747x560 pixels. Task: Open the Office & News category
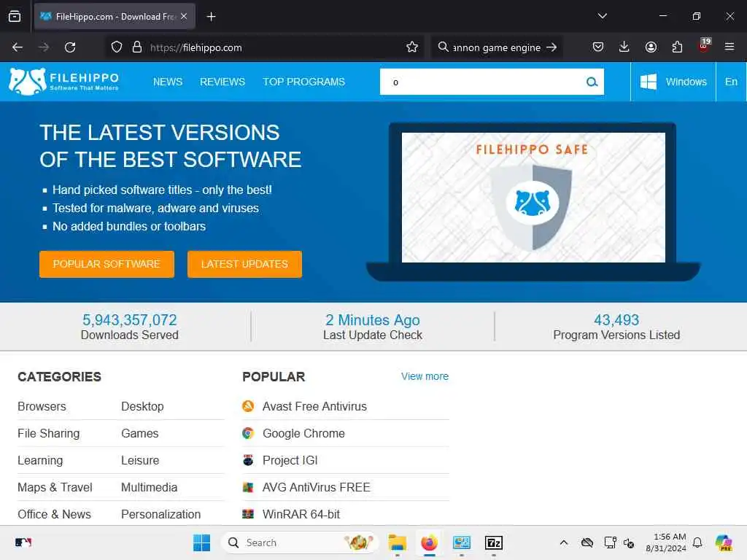(x=54, y=514)
